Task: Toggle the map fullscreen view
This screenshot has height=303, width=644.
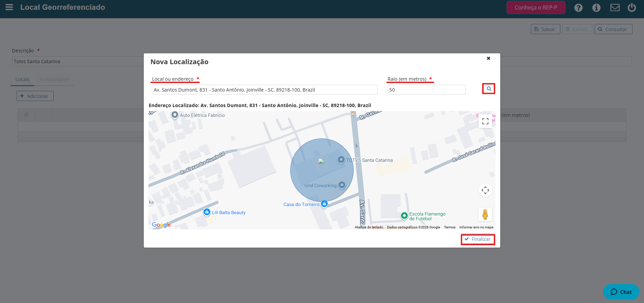Action: 485,121
